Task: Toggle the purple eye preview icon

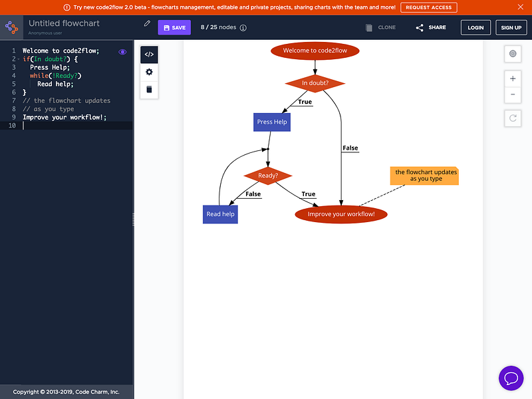Action: 122,51
